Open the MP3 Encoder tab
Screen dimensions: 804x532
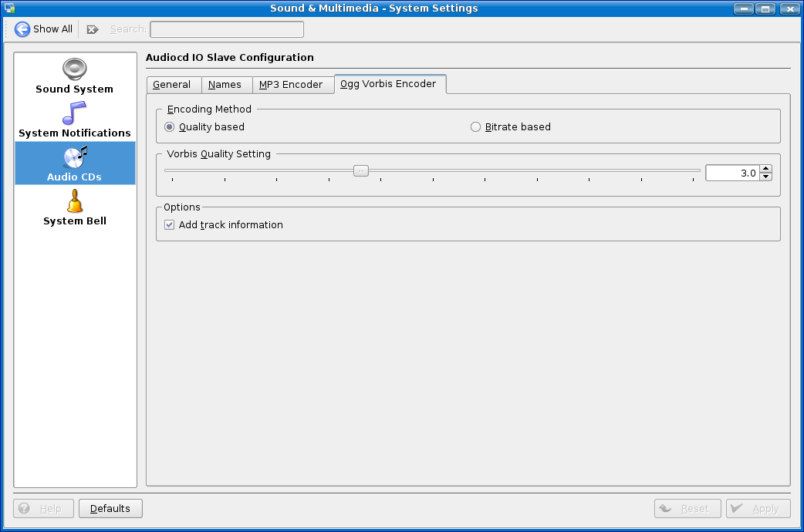(291, 85)
